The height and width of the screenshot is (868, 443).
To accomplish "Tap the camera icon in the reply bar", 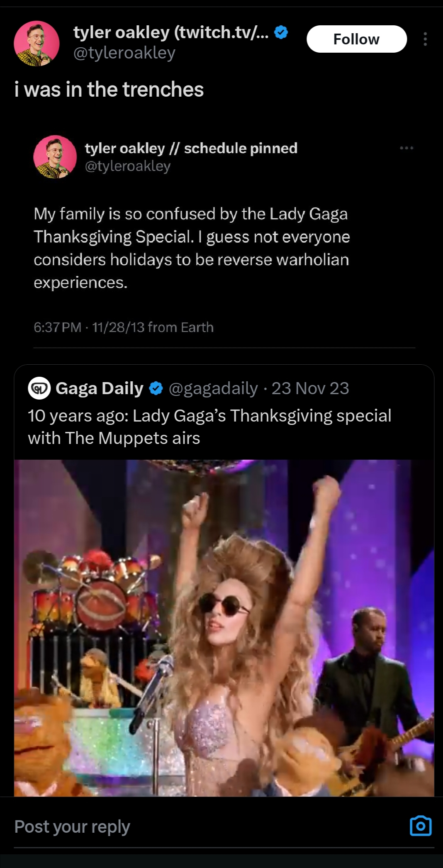I will (421, 825).
